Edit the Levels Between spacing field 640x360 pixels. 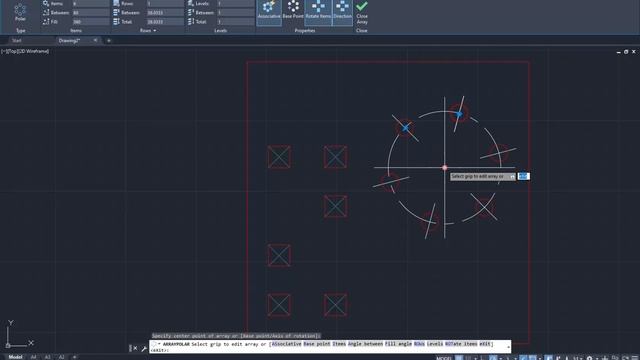pyautogui.click(x=236, y=13)
